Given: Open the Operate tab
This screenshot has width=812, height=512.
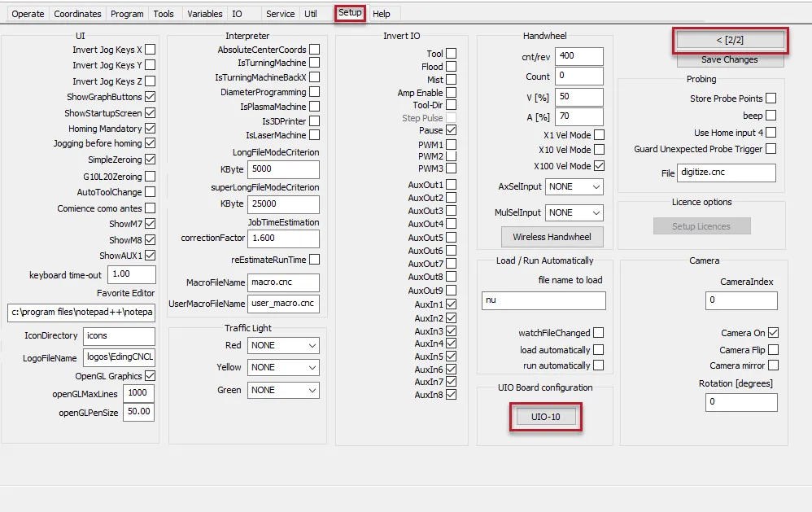Looking at the screenshot, I should 28,14.
